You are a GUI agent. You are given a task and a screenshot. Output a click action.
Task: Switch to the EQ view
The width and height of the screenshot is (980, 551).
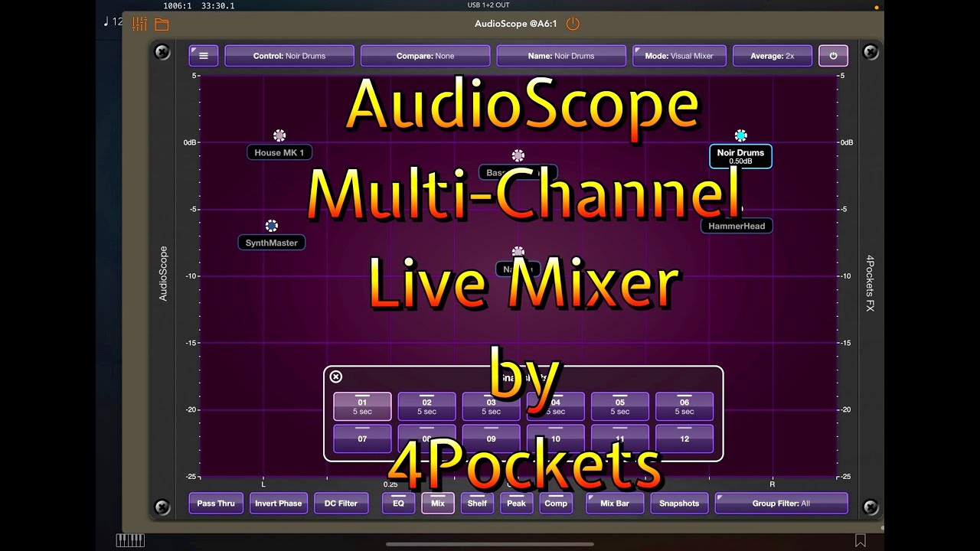398,504
